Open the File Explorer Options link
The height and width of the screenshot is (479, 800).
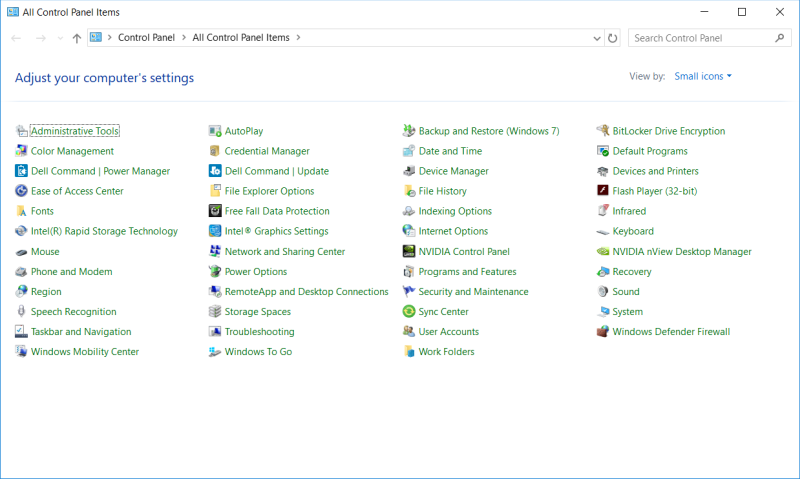[x=269, y=191]
